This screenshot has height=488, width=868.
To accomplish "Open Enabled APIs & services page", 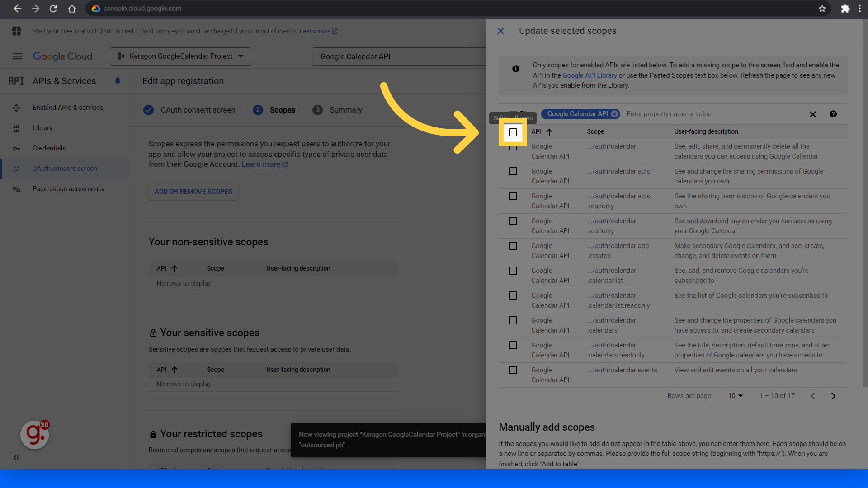I will pos(68,108).
